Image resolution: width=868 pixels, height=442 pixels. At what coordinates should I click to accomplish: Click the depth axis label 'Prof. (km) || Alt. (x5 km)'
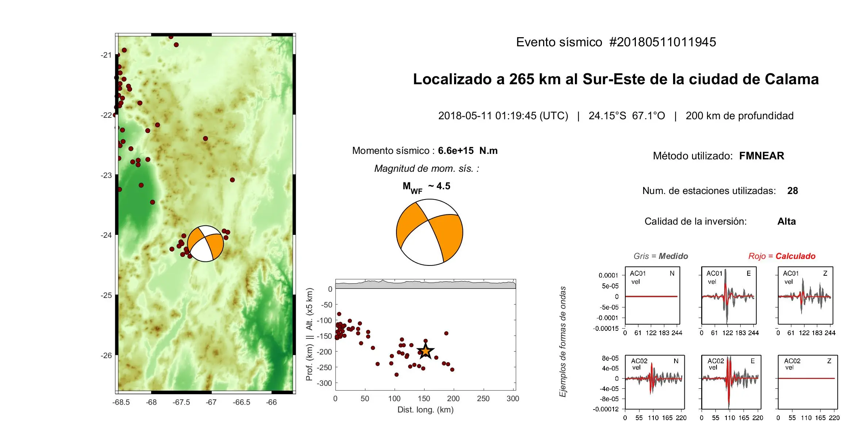point(309,334)
